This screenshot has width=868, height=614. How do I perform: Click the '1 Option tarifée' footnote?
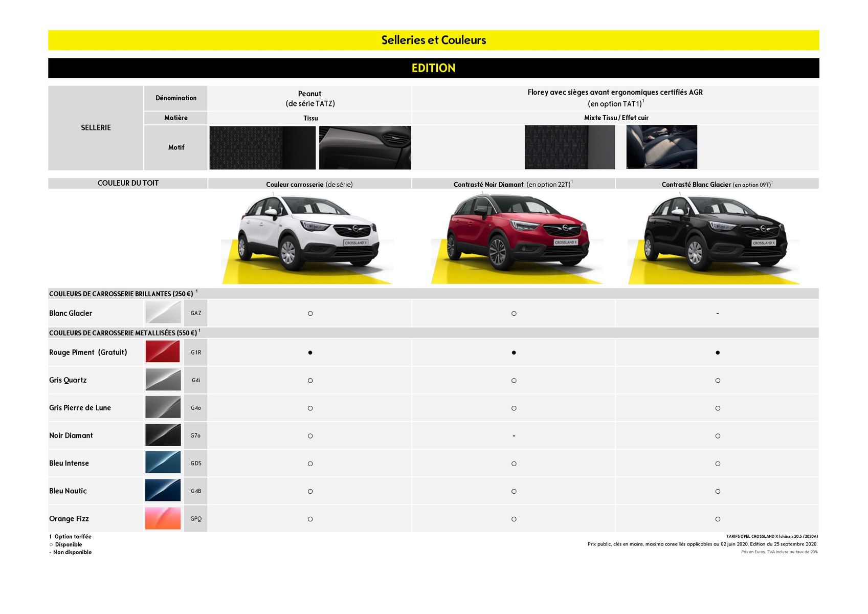(x=70, y=537)
